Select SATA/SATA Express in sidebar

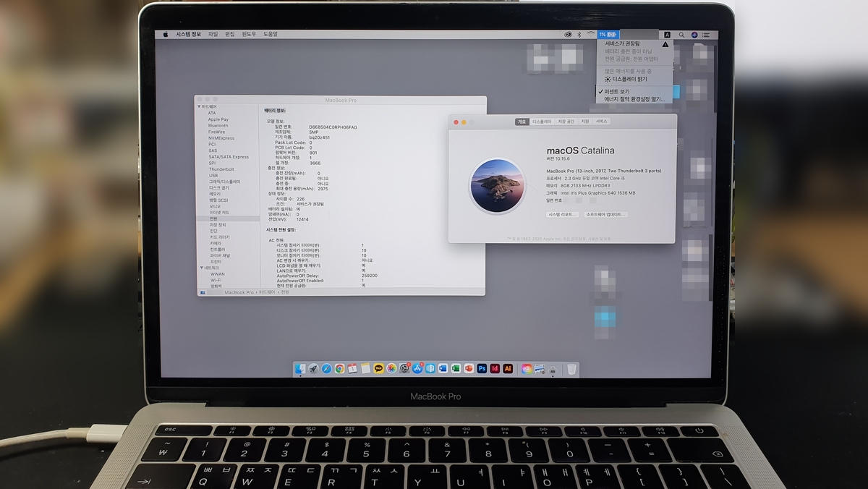point(228,157)
